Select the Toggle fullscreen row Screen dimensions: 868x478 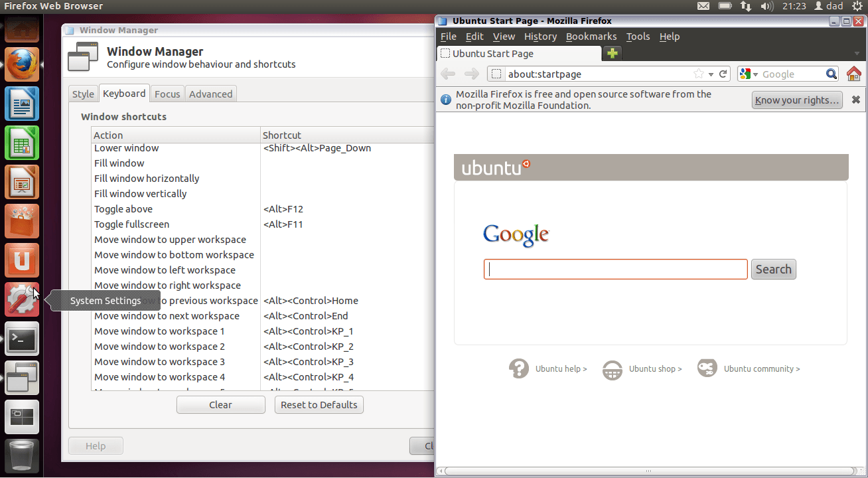[263, 224]
